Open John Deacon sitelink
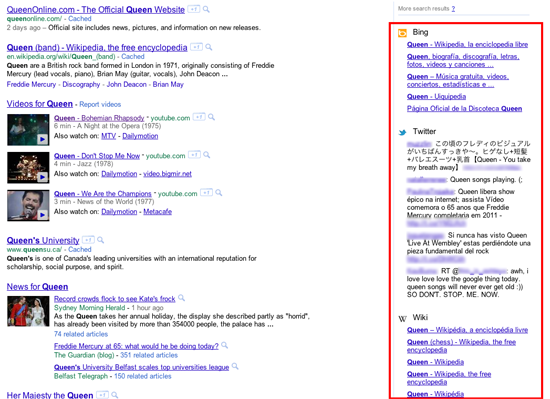The image size is (550, 399). 127,84
